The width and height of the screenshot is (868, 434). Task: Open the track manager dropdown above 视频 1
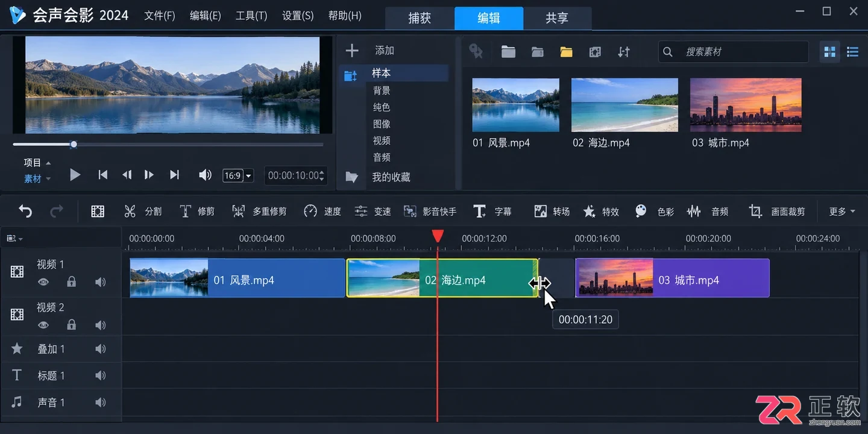[x=14, y=238]
